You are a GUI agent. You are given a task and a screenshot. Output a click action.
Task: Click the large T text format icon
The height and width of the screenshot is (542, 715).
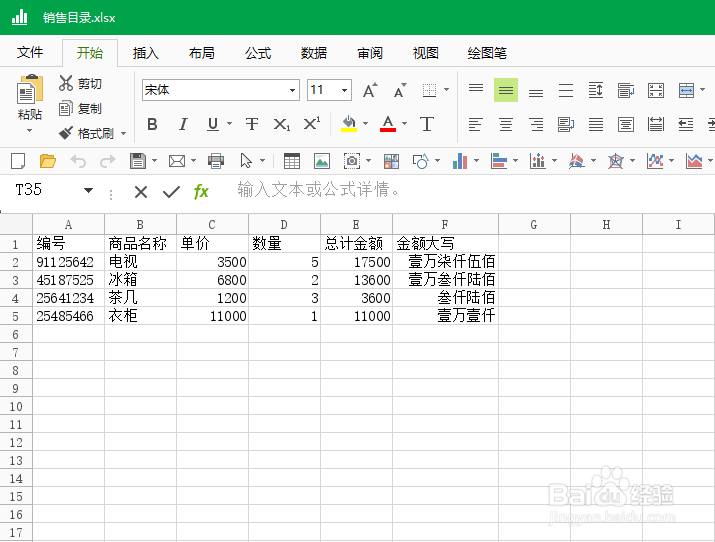point(427,124)
